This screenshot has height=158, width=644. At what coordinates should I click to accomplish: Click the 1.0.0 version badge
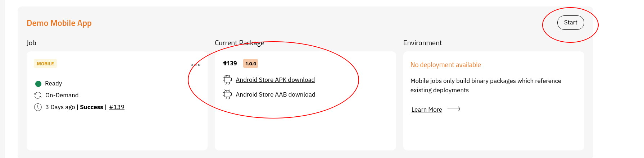[251, 64]
